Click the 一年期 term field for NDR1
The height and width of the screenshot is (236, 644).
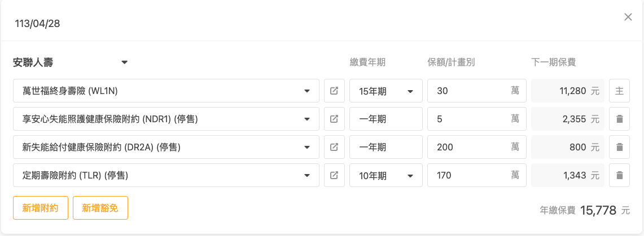[385, 119]
